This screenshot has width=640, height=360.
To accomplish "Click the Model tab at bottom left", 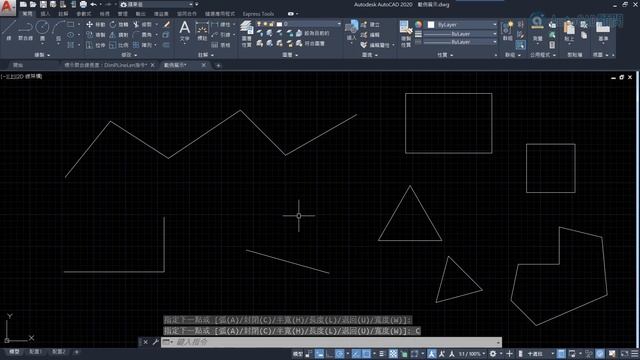I will tap(14, 351).
